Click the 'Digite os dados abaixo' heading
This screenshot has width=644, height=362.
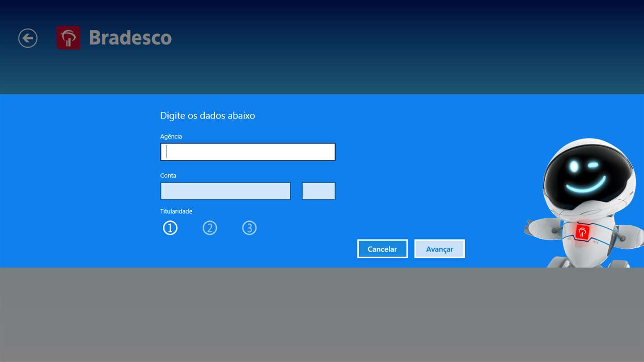click(x=208, y=115)
